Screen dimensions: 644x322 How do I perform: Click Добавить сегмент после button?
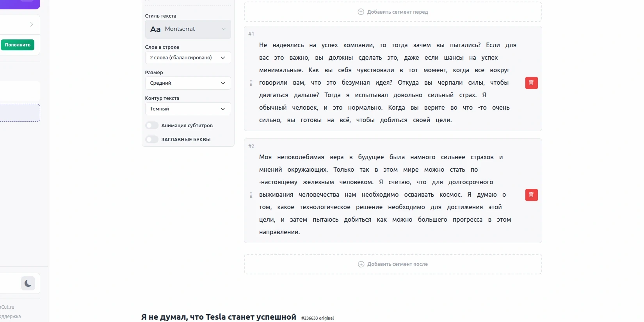click(393, 264)
